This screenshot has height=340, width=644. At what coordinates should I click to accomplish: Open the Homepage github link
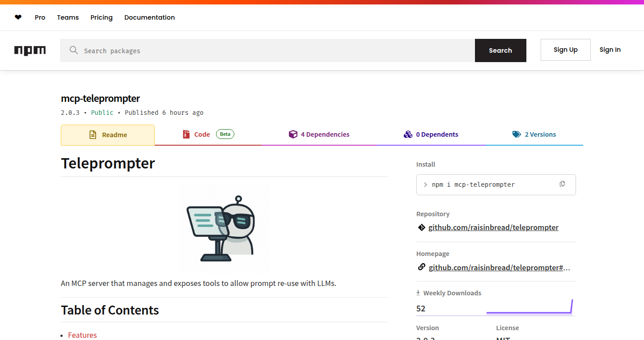pos(500,268)
